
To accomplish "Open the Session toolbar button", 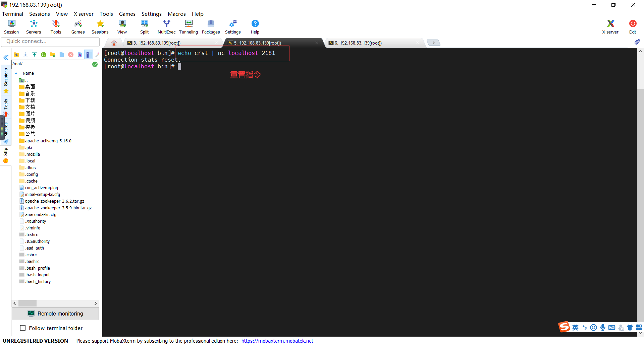I will click(x=11, y=27).
